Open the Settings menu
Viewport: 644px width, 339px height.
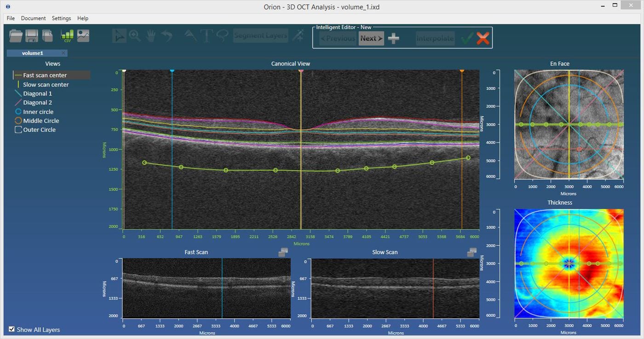(61, 18)
